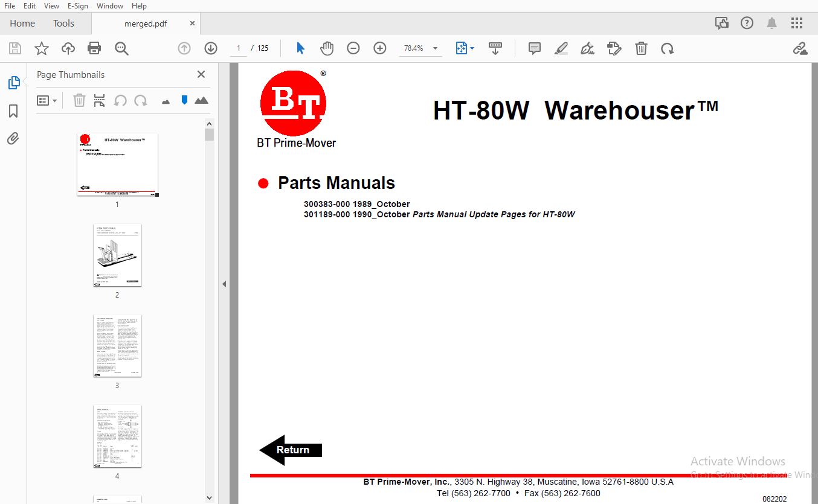Rotate thumbnails counterclockwise
The height and width of the screenshot is (504, 818).
120,101
